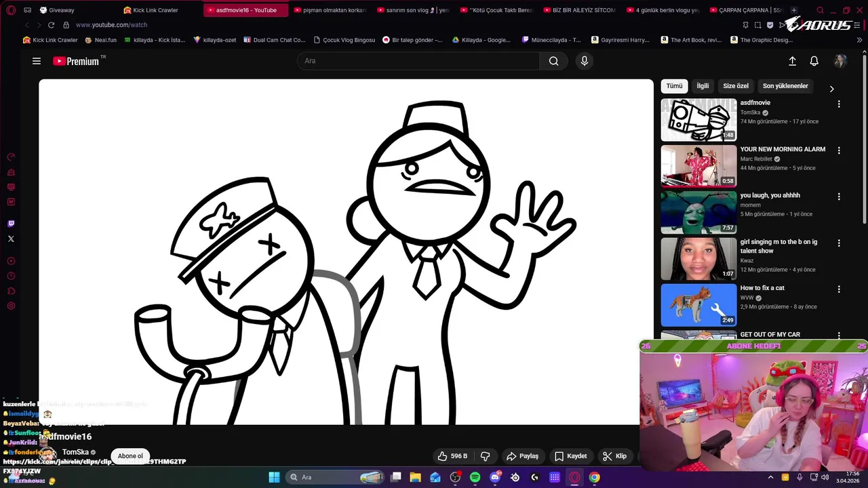Click the Abone ol subscribe button
Viewport: 868px width, 488px height.
coord(130,456)
